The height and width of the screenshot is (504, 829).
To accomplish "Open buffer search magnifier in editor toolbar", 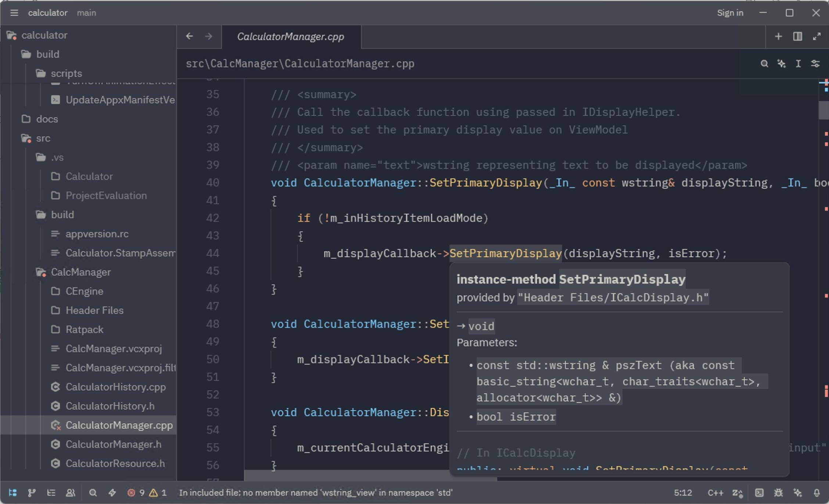I will pos(764,64).
